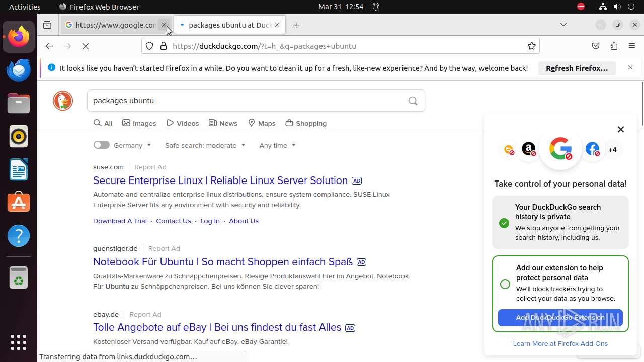Select the All results tab
This screenshot has width=644, height=362.
(x=103, y=123)
